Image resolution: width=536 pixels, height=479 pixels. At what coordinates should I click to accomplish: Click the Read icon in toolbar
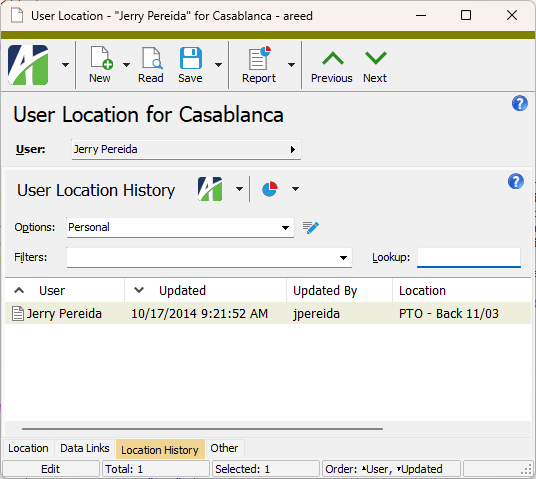152,58
